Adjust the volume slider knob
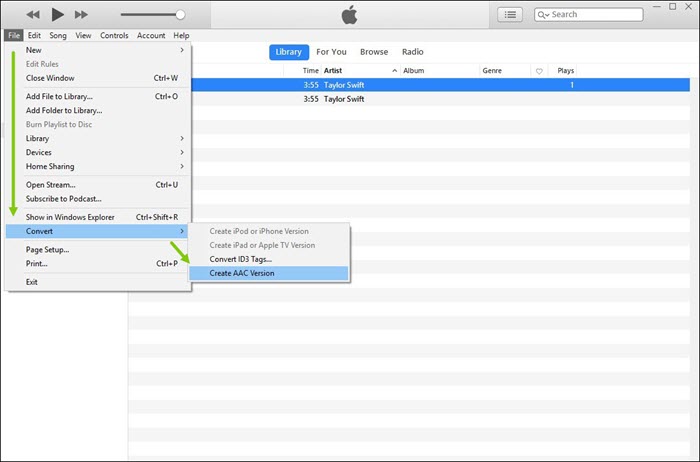This screenshot has height=462, width=700. [x=180, y=14]
